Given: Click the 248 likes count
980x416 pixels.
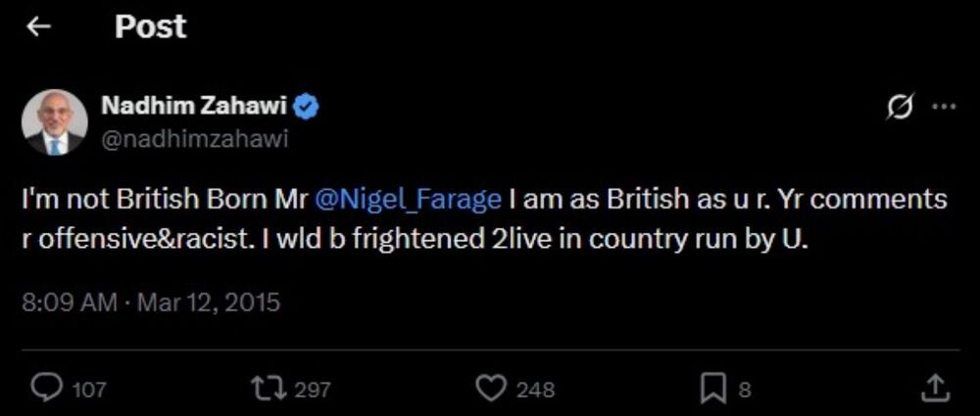Looking at the screenshot, I should click(x=535, y=390).
